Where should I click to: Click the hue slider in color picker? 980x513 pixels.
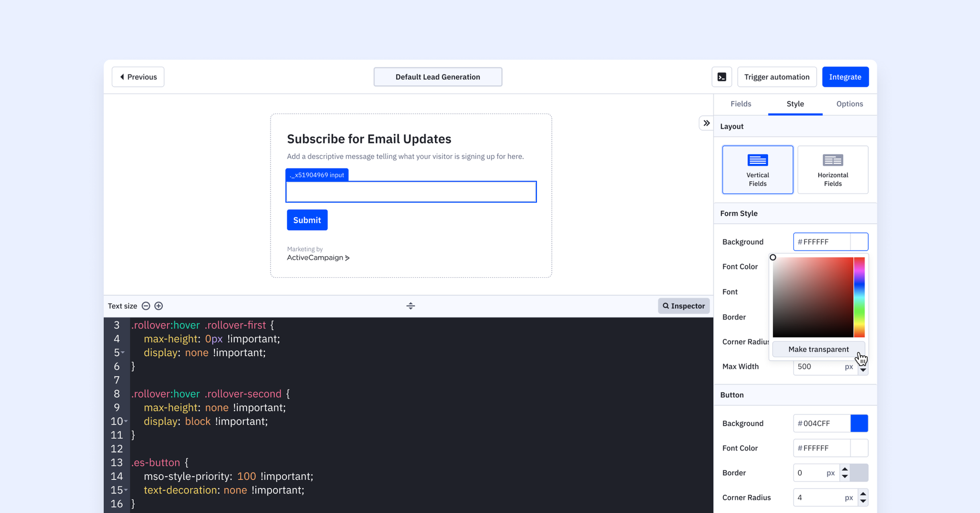[859, 297]
